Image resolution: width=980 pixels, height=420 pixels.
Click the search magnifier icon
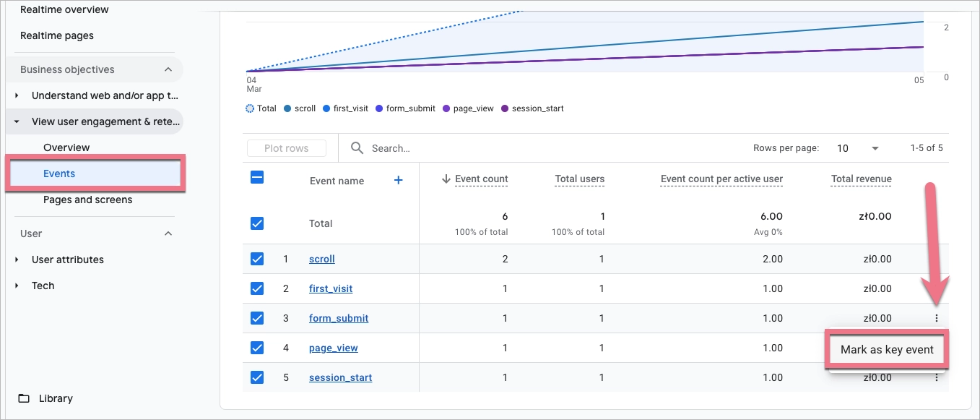point(357,148)
